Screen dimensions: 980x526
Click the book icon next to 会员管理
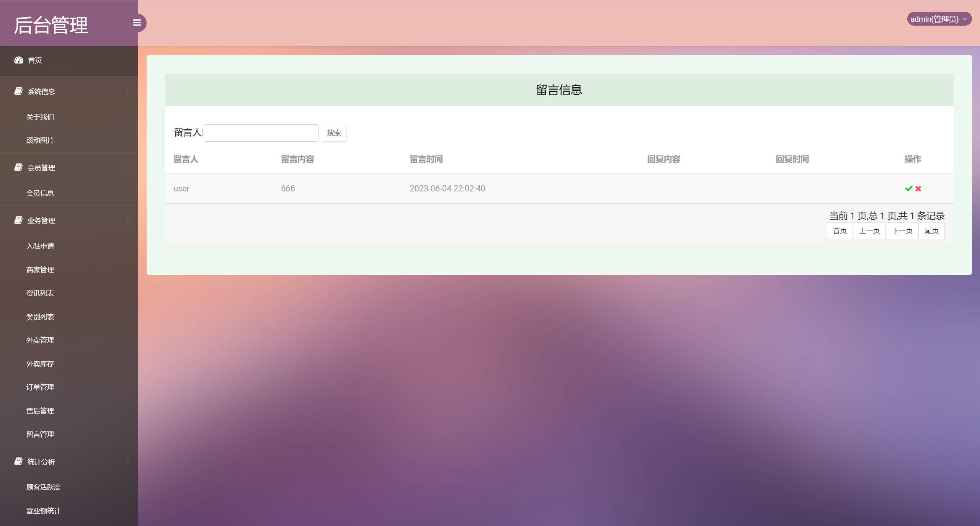[18, 167]
